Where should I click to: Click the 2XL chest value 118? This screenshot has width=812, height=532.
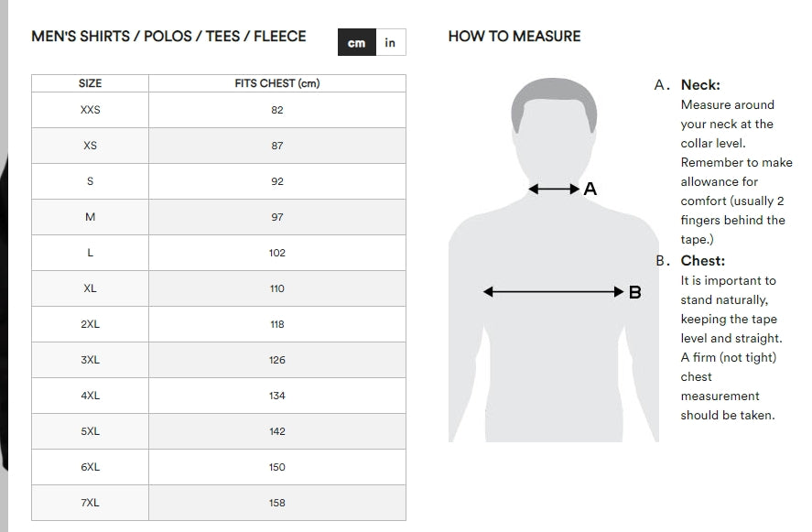click(277, 324)
